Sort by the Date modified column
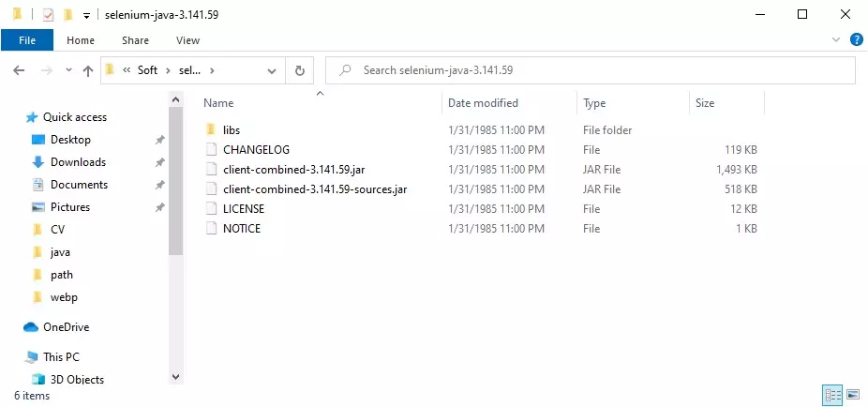The height and width of the screenshot is (407, 868). pyautogui.click(x=483, y=103)
